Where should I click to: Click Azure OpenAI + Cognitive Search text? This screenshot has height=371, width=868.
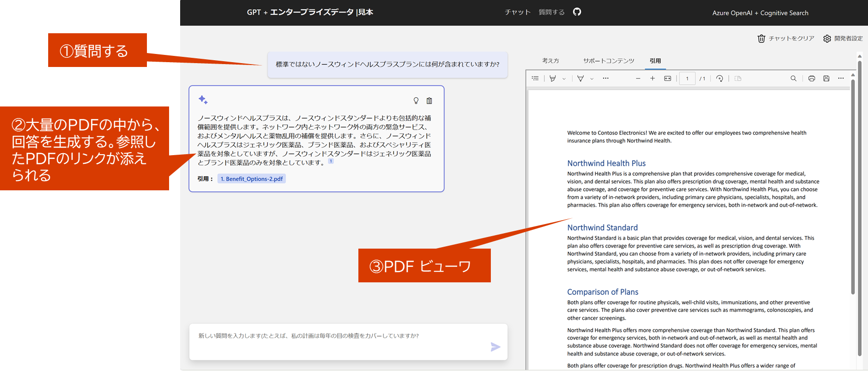pos(760,13)
